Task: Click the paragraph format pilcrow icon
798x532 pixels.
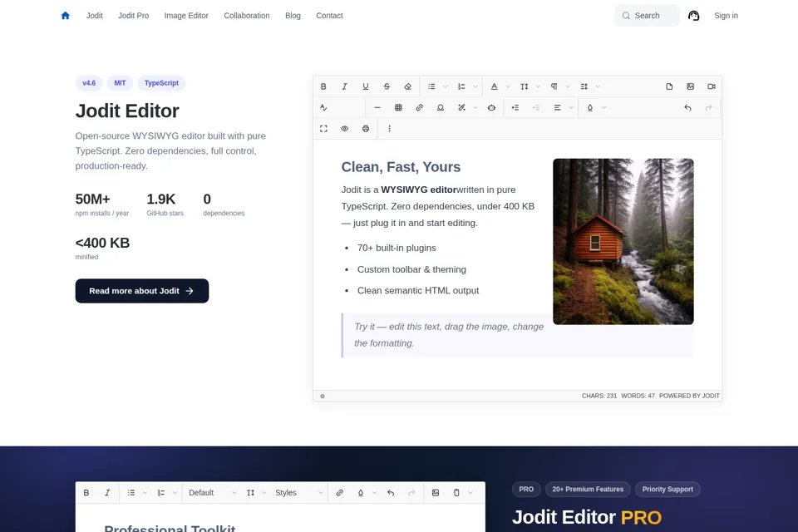Action: [x=554, y=86]
